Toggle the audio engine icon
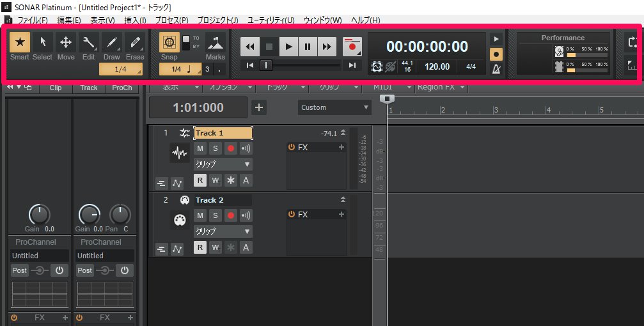Image resolution: width=644 pixels, height=326 pixels. coord(377,67)
